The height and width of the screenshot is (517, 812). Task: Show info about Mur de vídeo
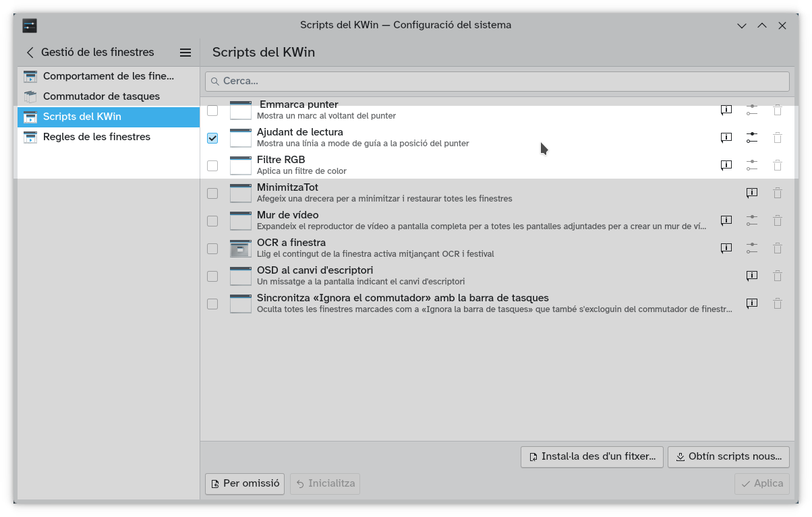(726, 220)
